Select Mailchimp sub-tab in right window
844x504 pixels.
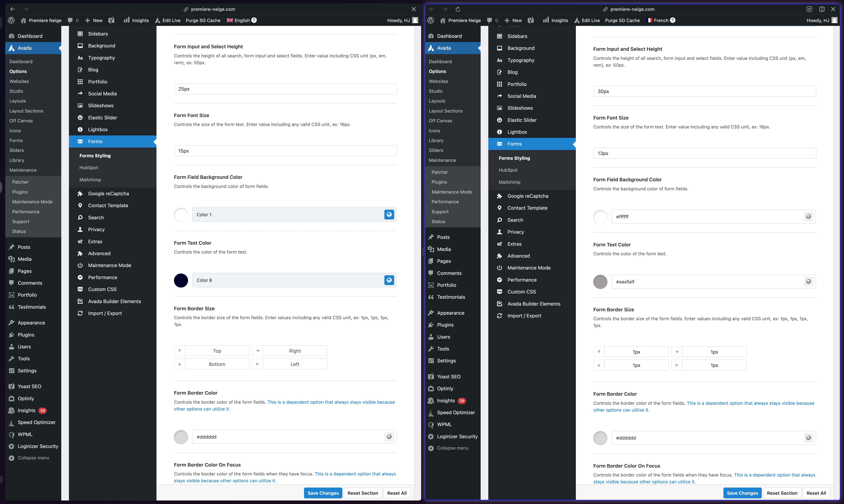[510, 182]
